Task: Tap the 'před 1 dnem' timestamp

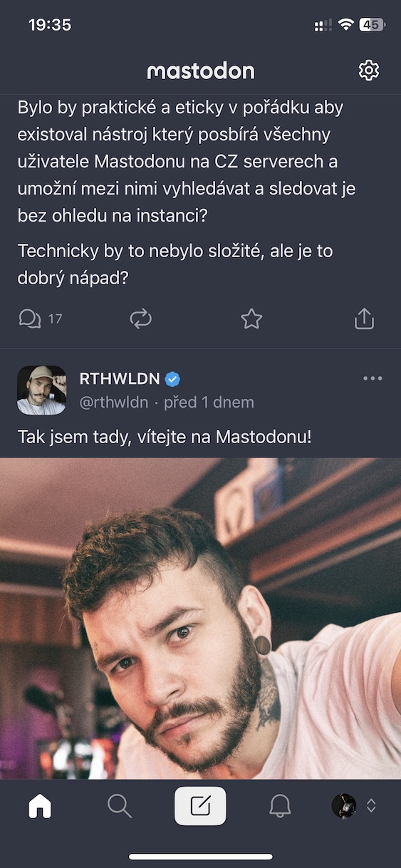Action: click(209, 403)
